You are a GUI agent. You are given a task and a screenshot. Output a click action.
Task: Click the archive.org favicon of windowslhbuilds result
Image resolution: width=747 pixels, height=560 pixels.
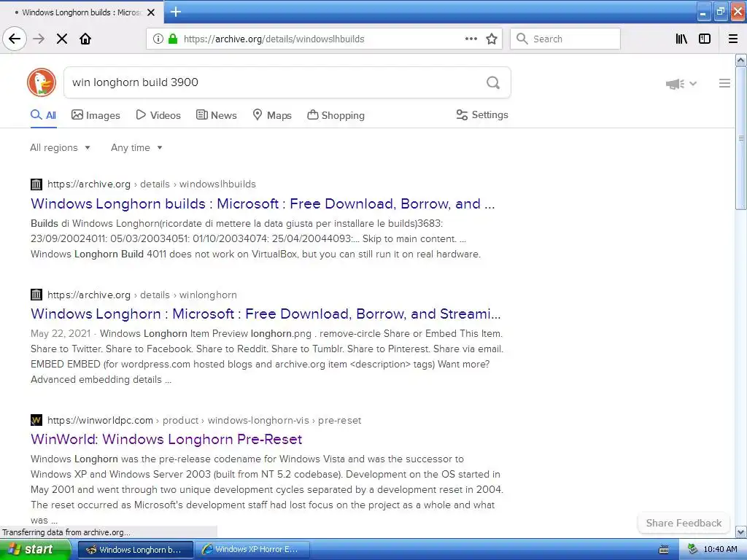coord(36,184)
